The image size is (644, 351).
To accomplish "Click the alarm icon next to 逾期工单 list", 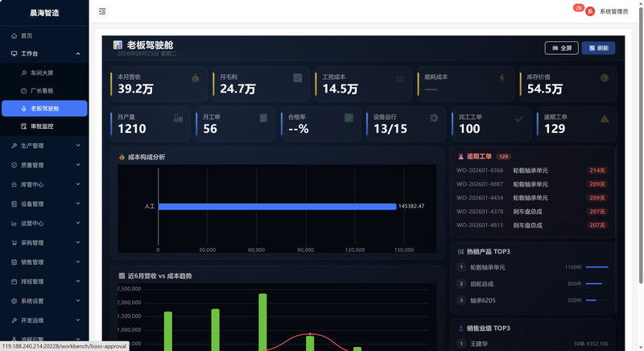I will 460,156.
